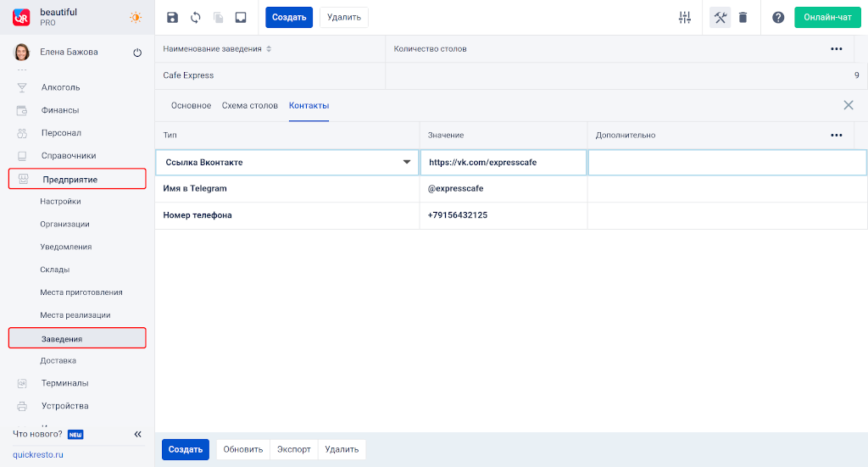Click the tools hammer-and-wrench icon
Image resolution: width=868 pixels, height=467 pixels.
click(x=721, y=17)
